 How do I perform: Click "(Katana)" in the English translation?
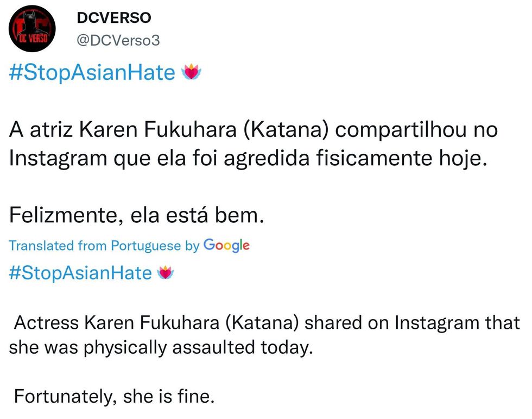point(262,323)
